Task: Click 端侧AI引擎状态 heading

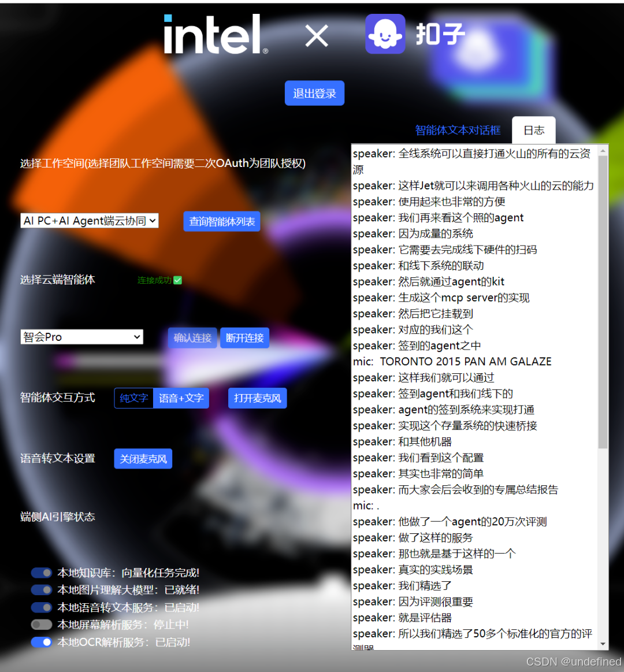Action: coord(57,517)
